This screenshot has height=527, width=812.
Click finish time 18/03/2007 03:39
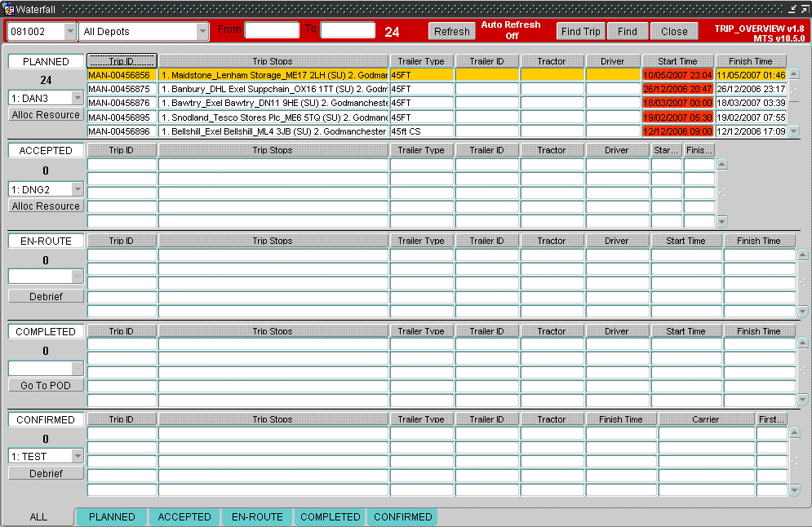(751, 103)
